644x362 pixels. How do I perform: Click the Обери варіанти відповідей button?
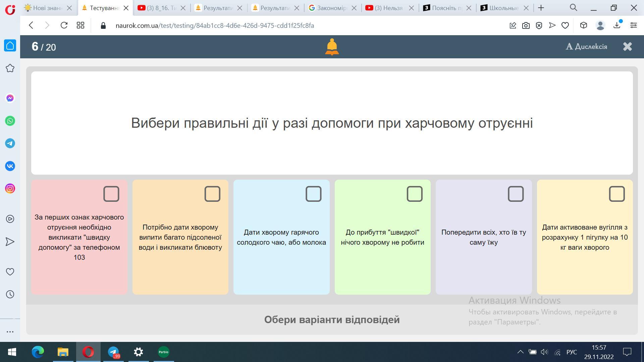pyautogui.click(x=331, y=320)
